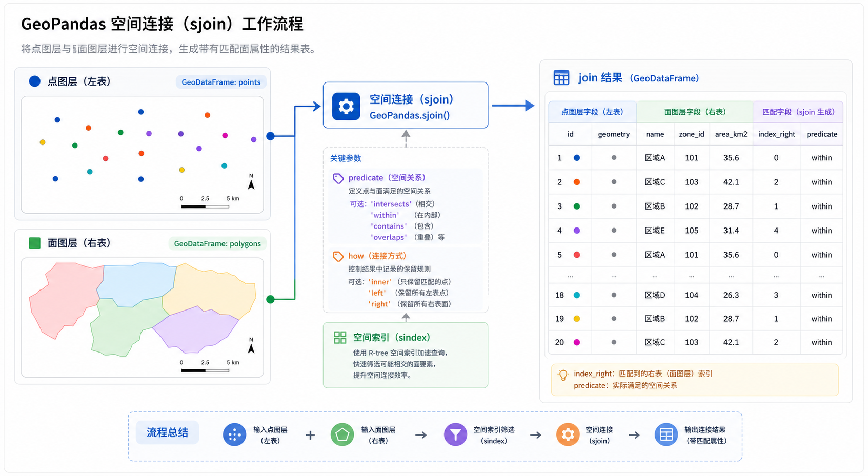Click the blue table icon for 输出连接结果
Image resolution: width=868 pixels, height=476 pixels.
(x=667, y=435)
